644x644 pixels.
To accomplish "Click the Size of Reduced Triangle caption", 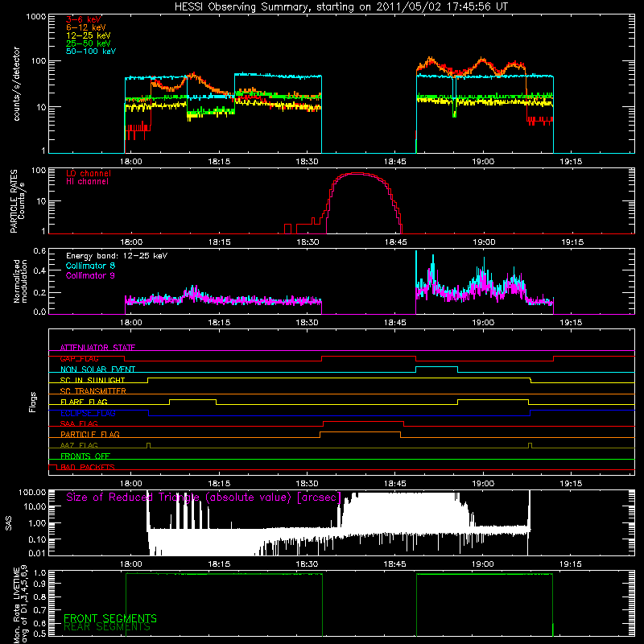I will (204, 497).
